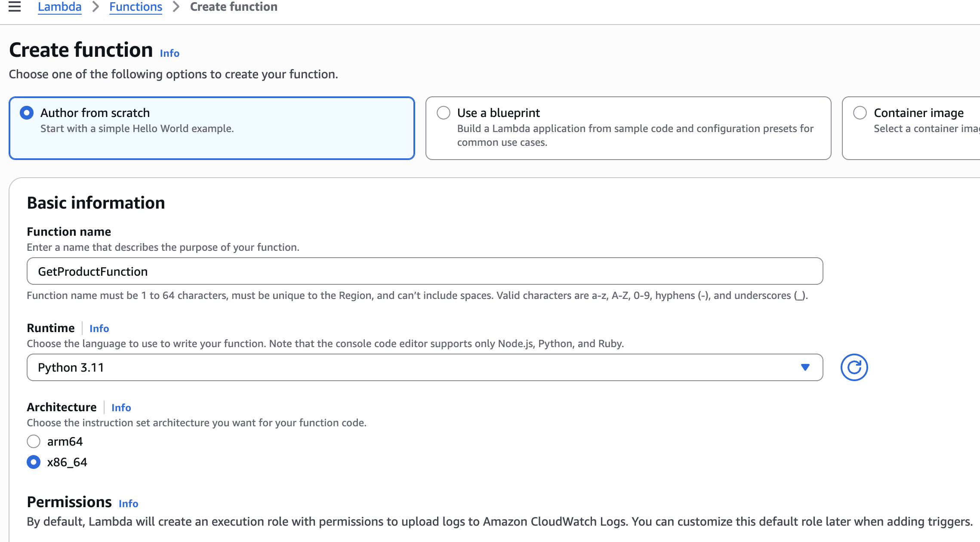This screenshot has width=980, height=542.
Task: Open Info link next to Create function
Action: (169, 53)
